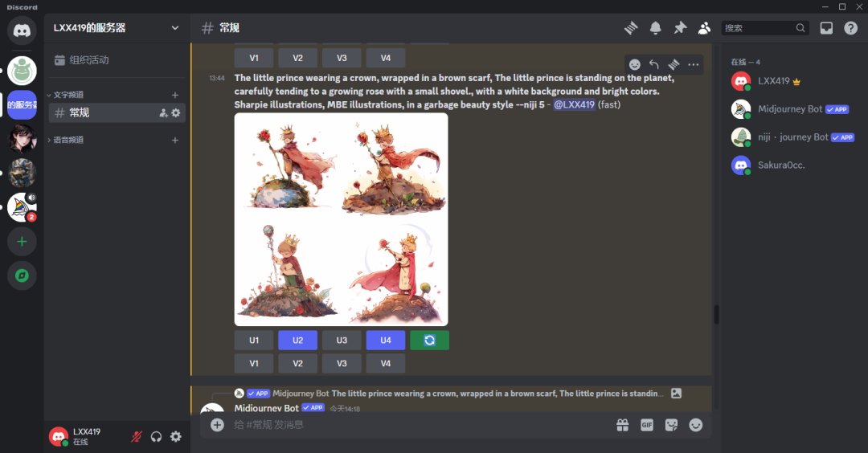Open the dark-haired girl avatar server
868x453 pixels.
[x=23, y=139]
